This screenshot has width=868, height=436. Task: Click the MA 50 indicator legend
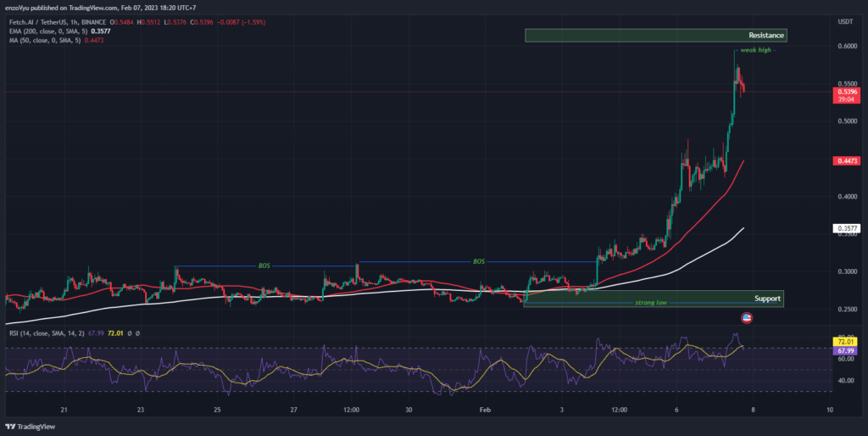[x=56, y=41]
